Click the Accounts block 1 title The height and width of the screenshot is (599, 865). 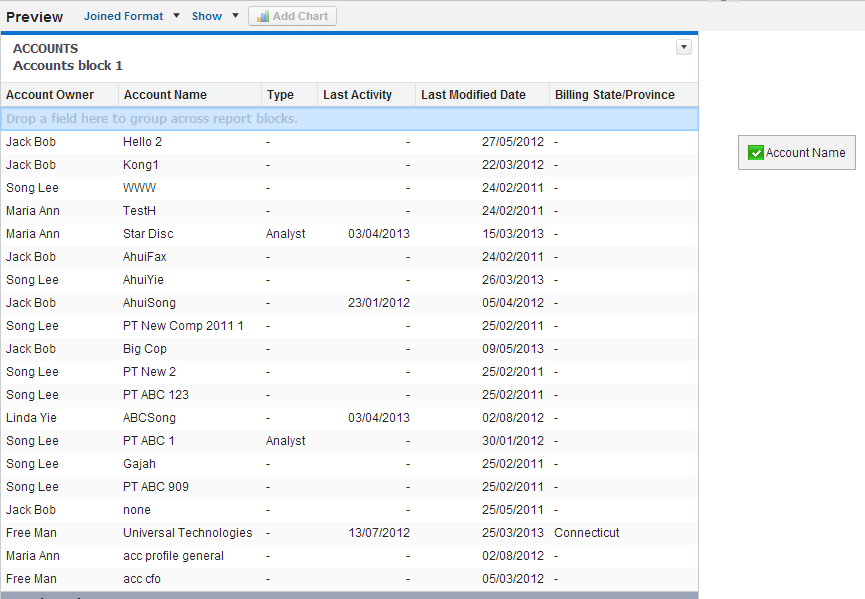click(67, 65)
